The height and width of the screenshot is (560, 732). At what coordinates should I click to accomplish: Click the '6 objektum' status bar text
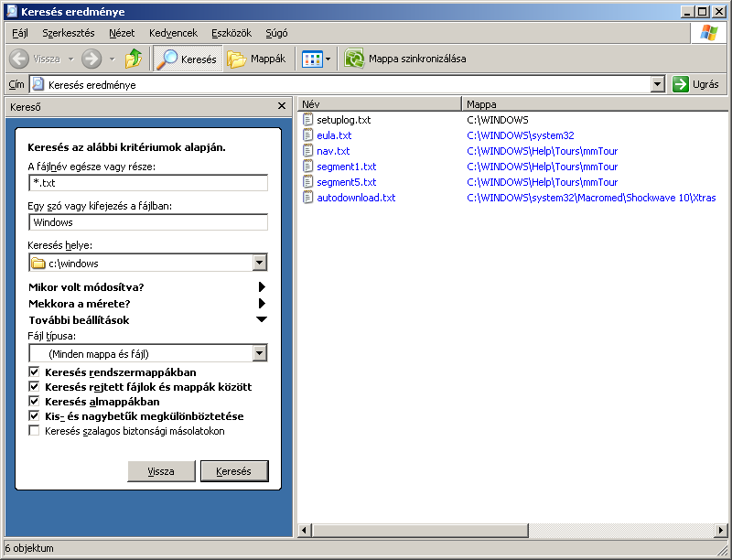pyautogui.click(x=29, y=548)
